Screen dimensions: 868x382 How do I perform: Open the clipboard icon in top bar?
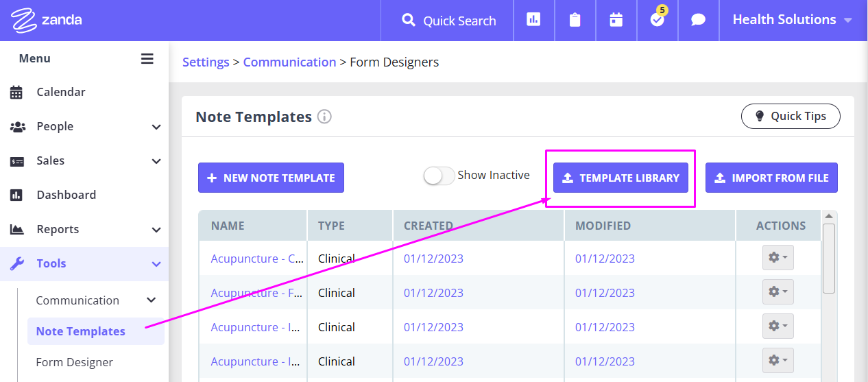(x=575, y=20)
